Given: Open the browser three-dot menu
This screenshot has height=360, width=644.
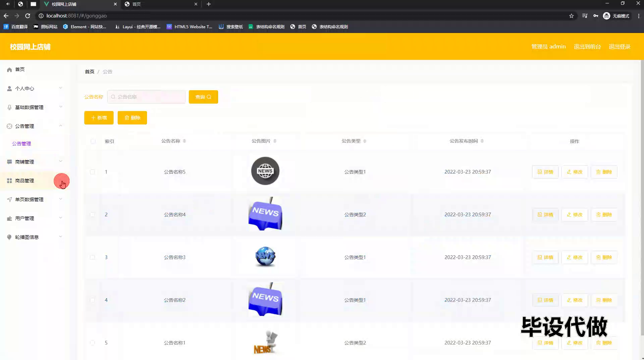Looking at the screenshot, I should coord(639,16).
